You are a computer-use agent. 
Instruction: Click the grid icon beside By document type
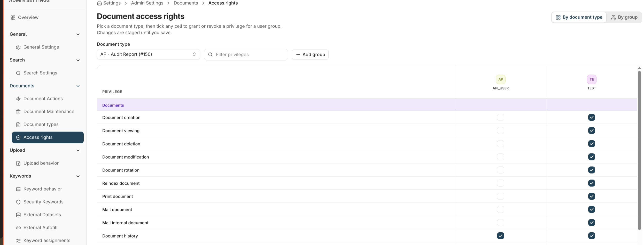558,17
